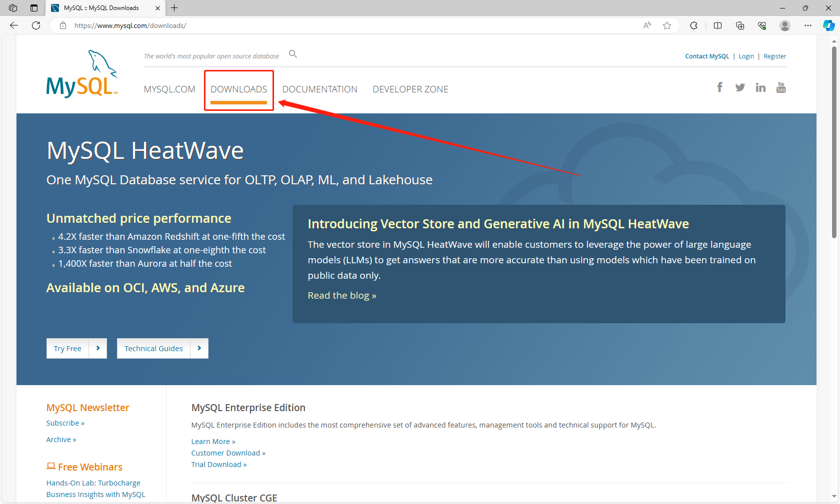
Task: Refresh the page with reload icon
Action: click(x=36, y=25)
